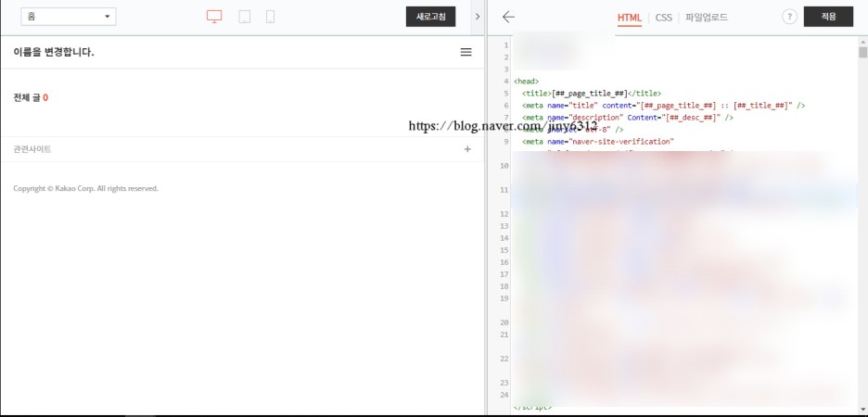Viewport: 868px width, 417px height.
Task: Open hamburger menu in blog preview
Action: click(x=466, y=52)
